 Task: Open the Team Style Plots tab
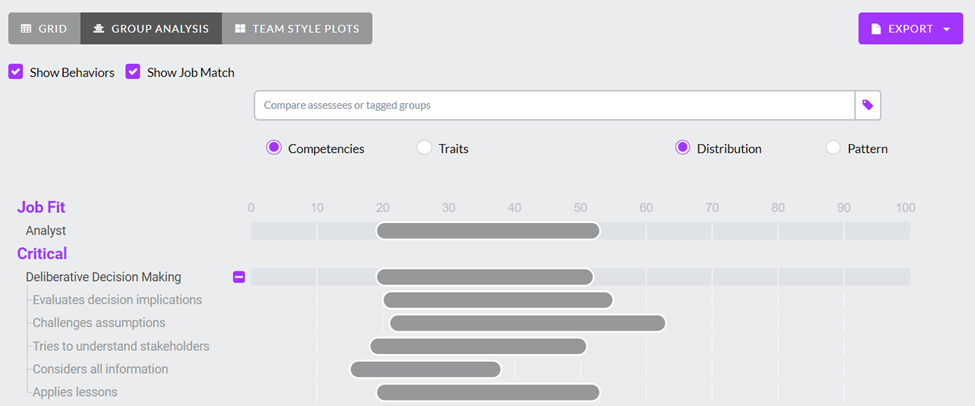point(297,29)
